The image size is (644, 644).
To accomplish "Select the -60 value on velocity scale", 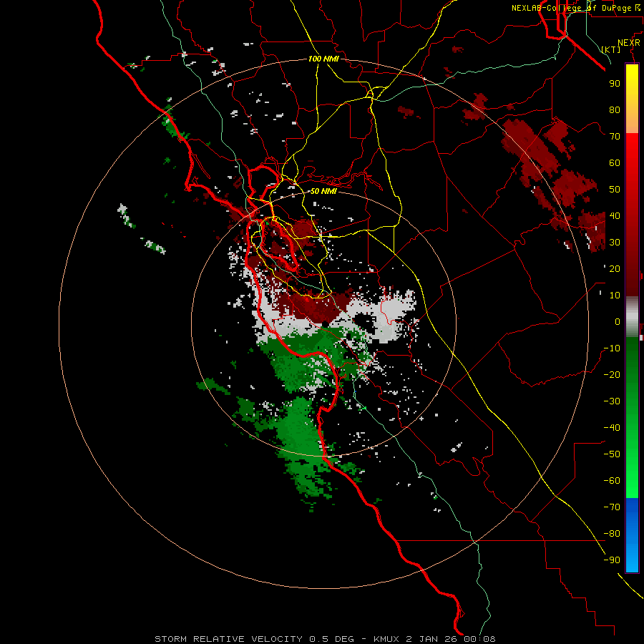I will [612, 481].
